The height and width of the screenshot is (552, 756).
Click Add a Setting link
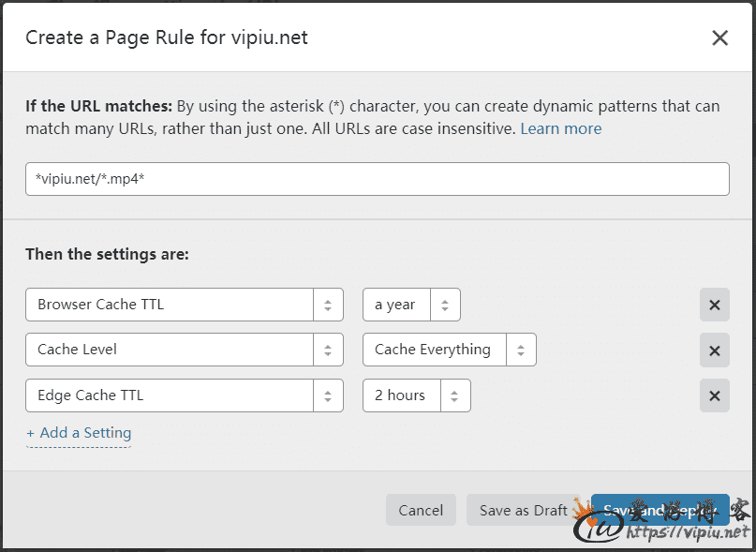[x=79, y=433]
